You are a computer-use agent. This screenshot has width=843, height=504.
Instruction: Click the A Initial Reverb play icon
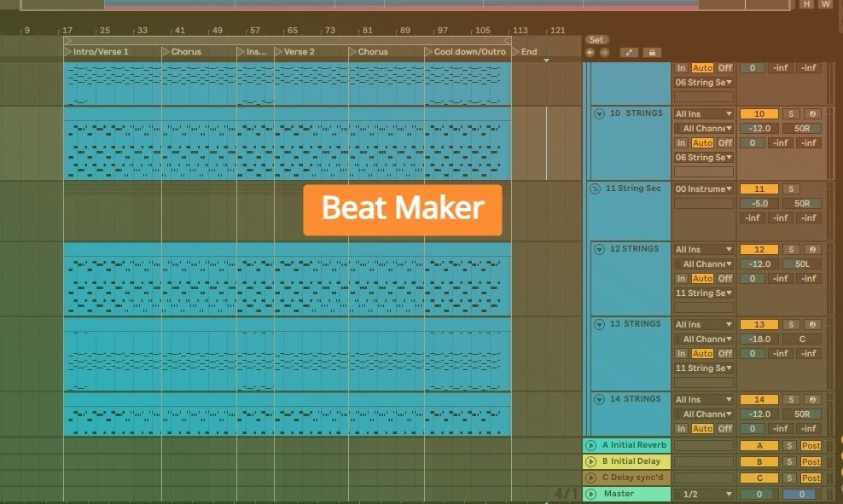(590, 445)
